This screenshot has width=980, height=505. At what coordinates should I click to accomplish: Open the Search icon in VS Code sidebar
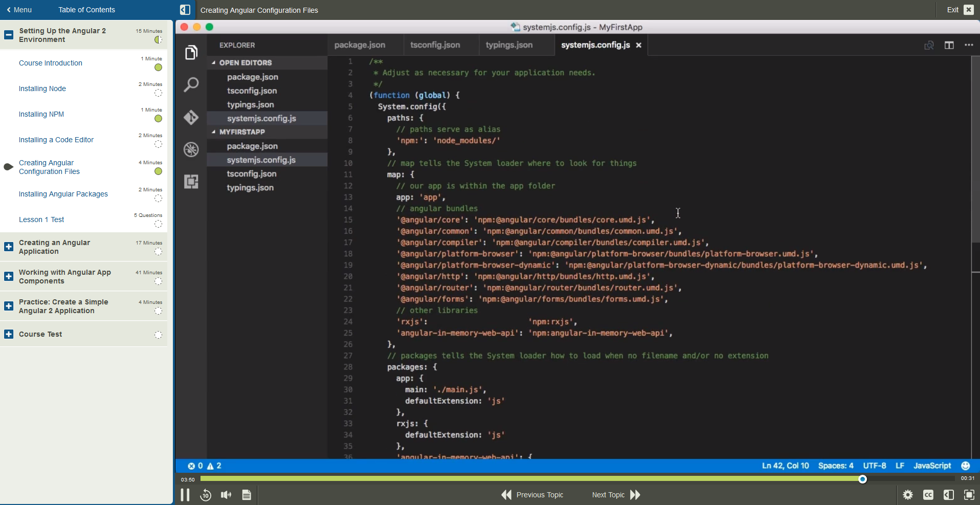point(191,84)
